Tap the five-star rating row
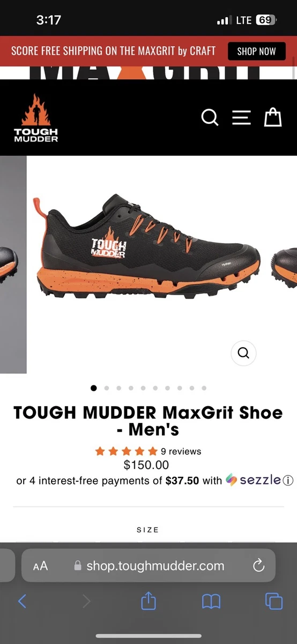Screen dimensions: 297x644 click(127, 451)
